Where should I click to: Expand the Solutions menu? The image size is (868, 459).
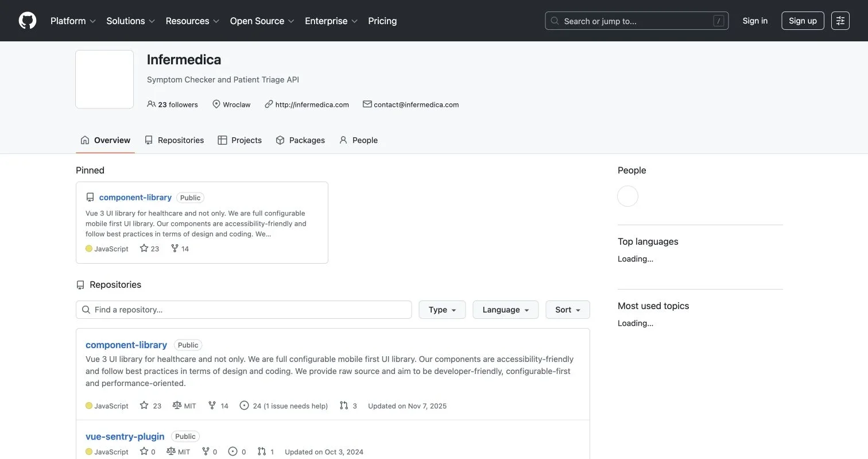(x=131, y=21)
